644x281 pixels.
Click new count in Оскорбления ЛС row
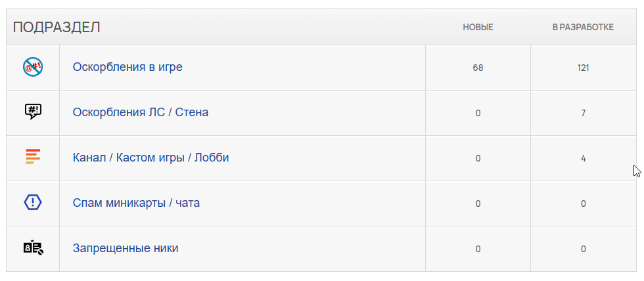click(x=478, y=113)
